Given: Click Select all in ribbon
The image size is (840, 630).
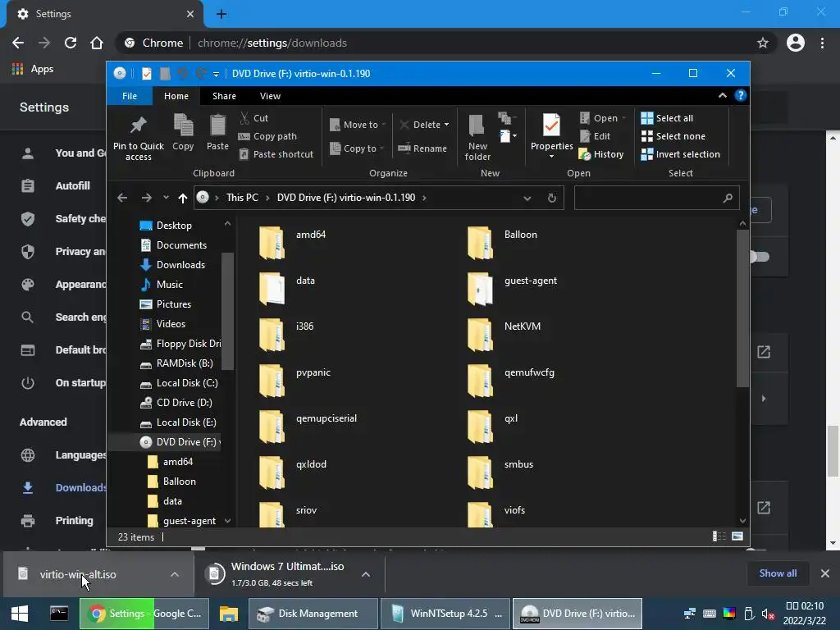Looking at the screenshot, I should pyautogui.click(x=667, y=118).
